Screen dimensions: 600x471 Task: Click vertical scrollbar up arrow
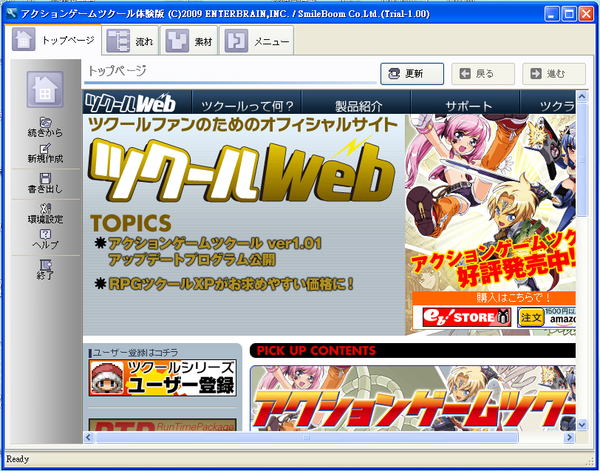582,96
